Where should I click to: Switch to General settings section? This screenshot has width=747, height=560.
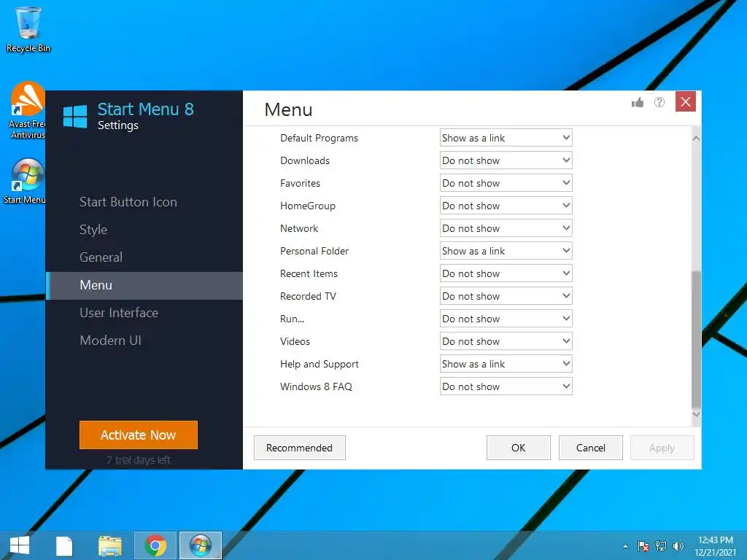coord(101,257)
